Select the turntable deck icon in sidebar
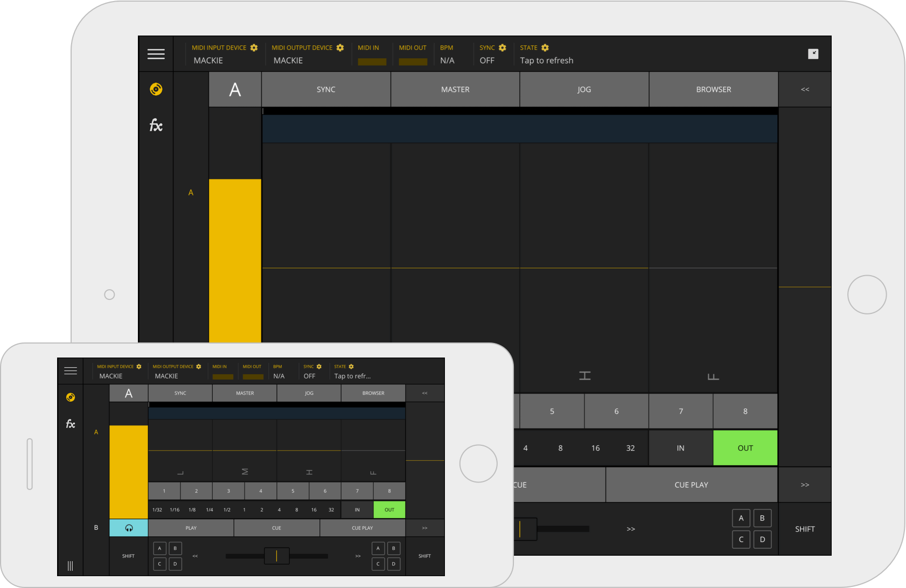The height and width of the screenshot is (588, 906). (x=156, y=89)
